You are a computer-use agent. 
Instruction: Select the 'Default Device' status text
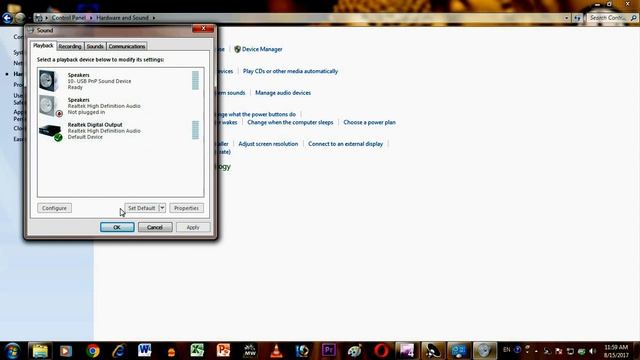coord(85,137)
